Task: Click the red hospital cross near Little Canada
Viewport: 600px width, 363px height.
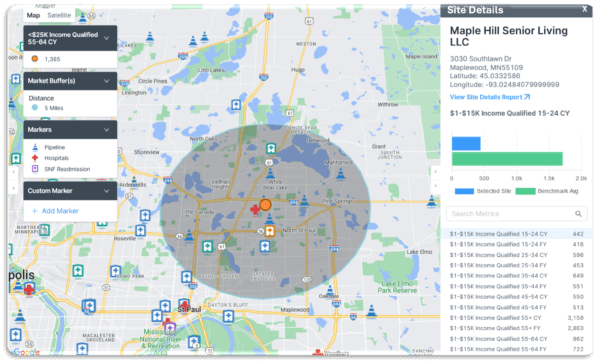Action: (x=255, y=210)
